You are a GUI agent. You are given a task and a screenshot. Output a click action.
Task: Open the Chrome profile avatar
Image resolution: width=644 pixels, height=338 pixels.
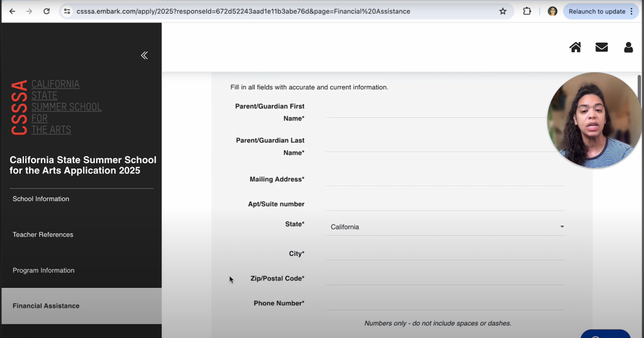(x=552, y=11)
